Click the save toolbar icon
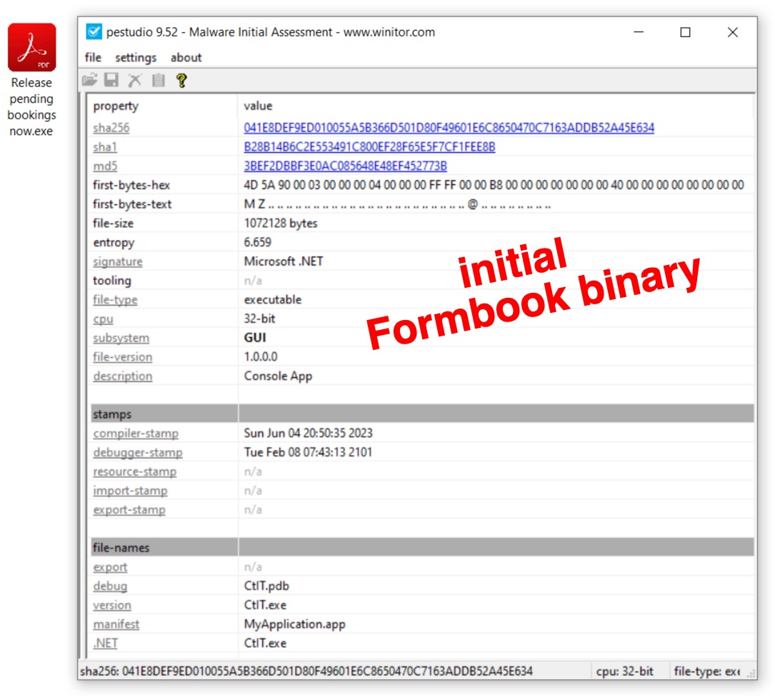The width and height of the screenshot is (775, 700). click(x=111, y=80)
